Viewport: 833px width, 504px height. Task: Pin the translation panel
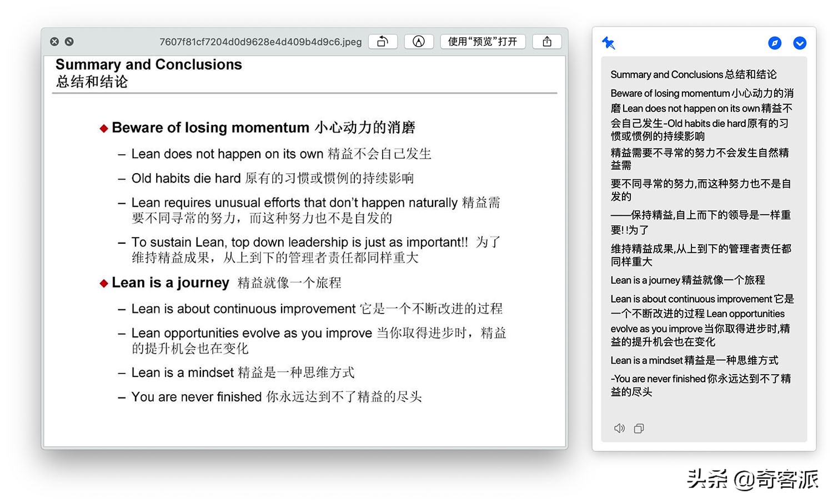(609, 43)
